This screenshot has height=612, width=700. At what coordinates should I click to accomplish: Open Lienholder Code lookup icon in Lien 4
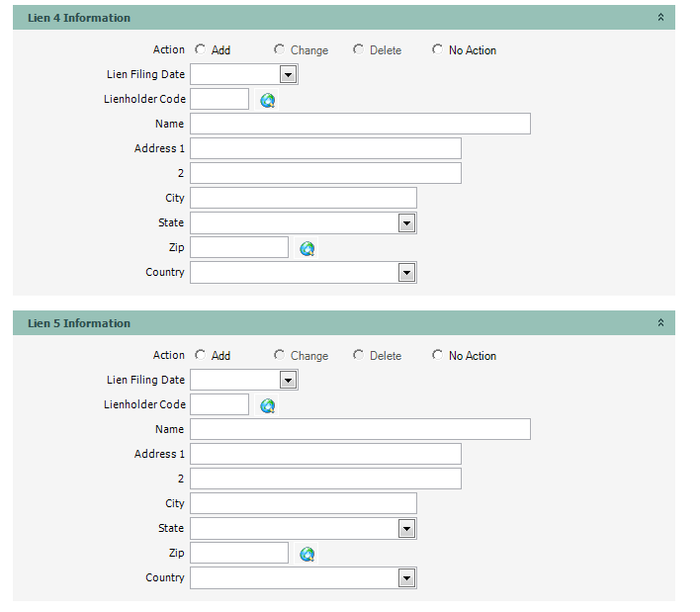(267, 101)
